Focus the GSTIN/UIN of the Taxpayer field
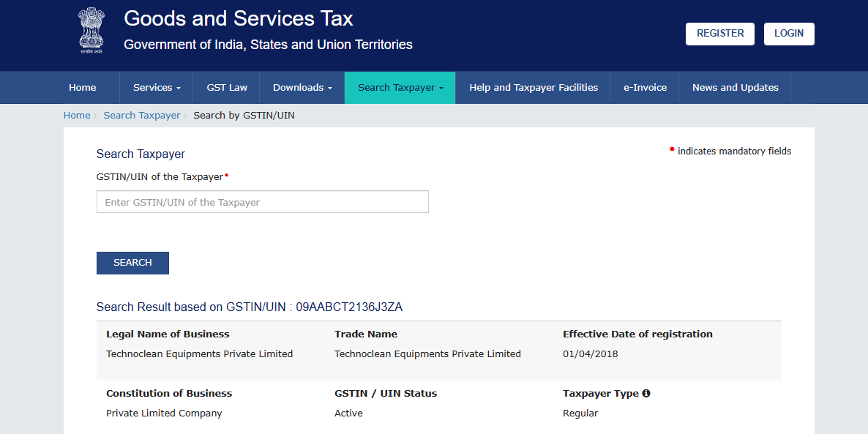The image size is (868, 434). tap(262, 202)
